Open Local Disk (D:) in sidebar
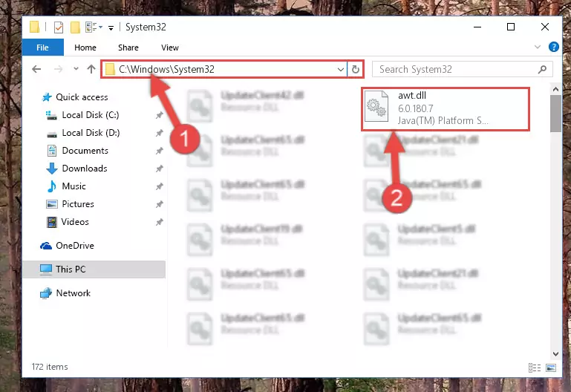This screenshot has height=392, width=571. point(91,133)
